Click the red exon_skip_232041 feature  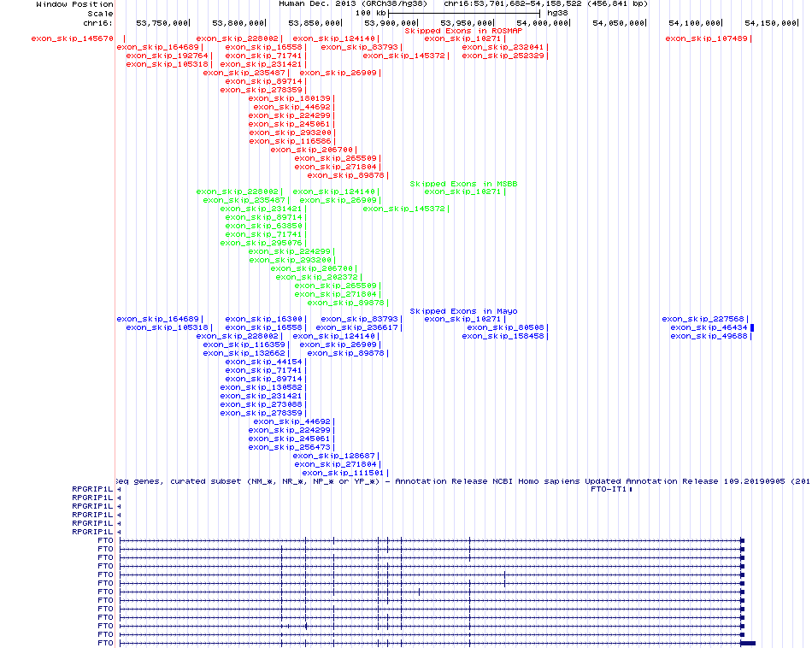503,47
